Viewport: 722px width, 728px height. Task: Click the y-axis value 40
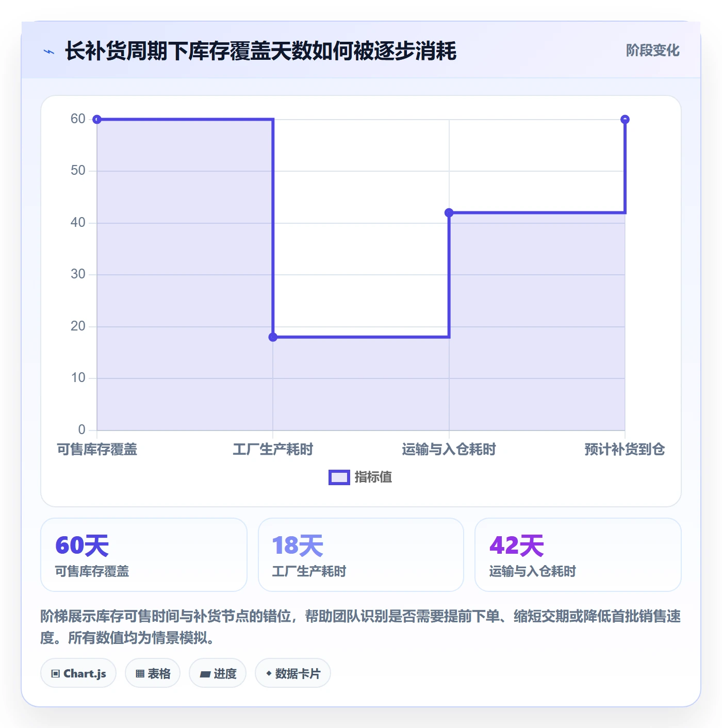[78, 223]
